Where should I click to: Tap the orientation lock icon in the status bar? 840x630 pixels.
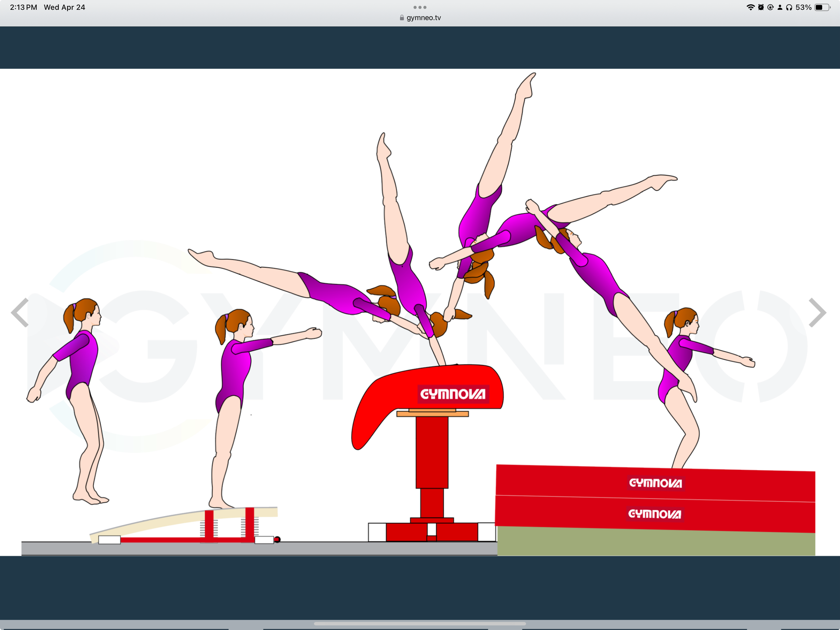(x=770, y=7)
